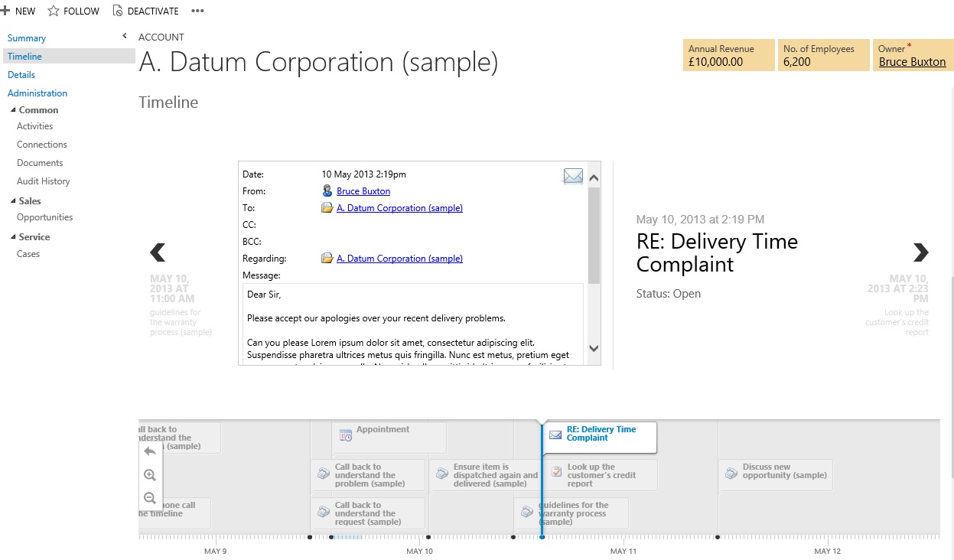
Task: Collapse the Common section in sidebar
Action: coord(14,110)
